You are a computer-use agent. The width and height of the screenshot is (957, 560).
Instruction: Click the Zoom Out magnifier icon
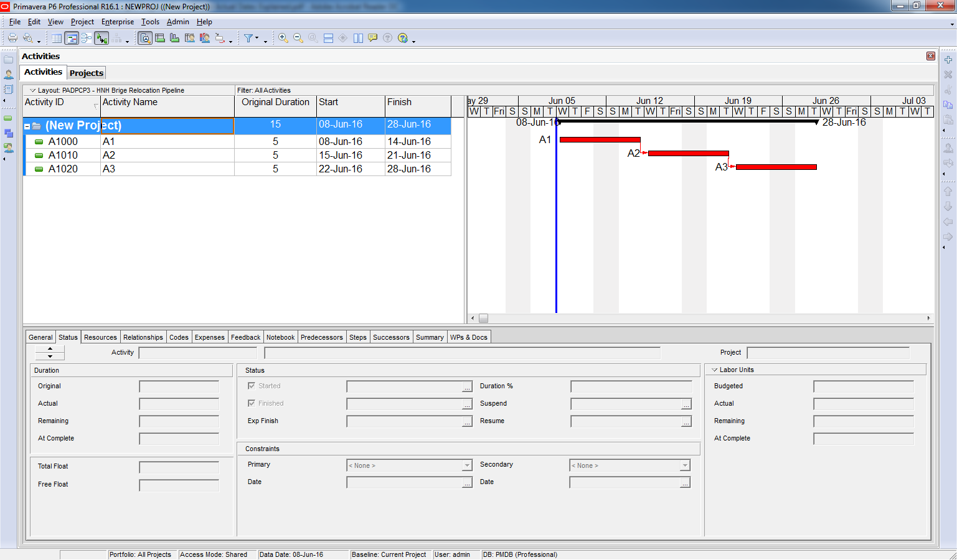point(298,38)
